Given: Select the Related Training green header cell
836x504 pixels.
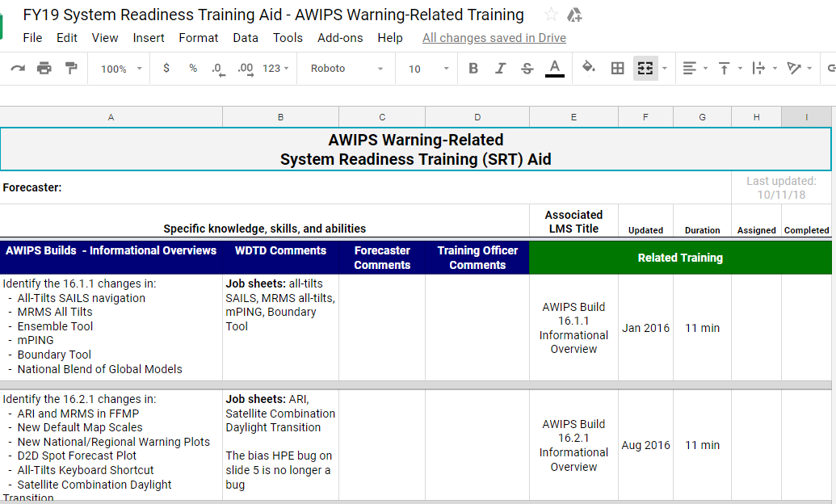Looking at the screenshot, I should point(680,258).
